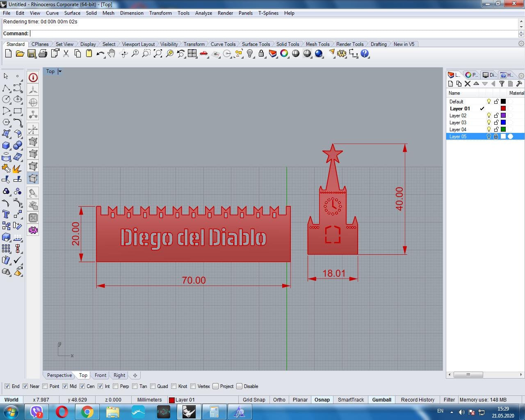
Task: Click the Pan view hand icon
Action: 112,54
